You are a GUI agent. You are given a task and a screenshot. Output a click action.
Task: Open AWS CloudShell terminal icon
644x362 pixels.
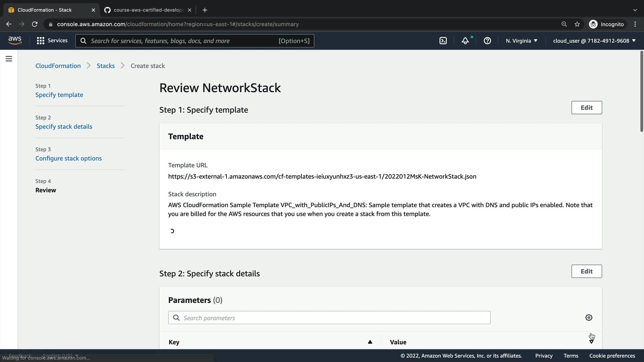click(x=443, y=41)
